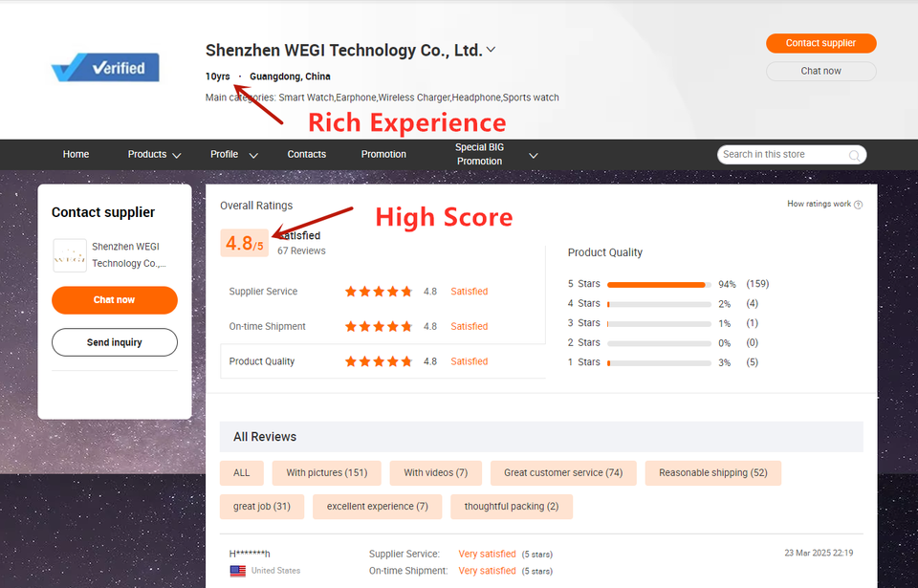Select the Reasonable shipping (52) tag

[x=713, y=472]
